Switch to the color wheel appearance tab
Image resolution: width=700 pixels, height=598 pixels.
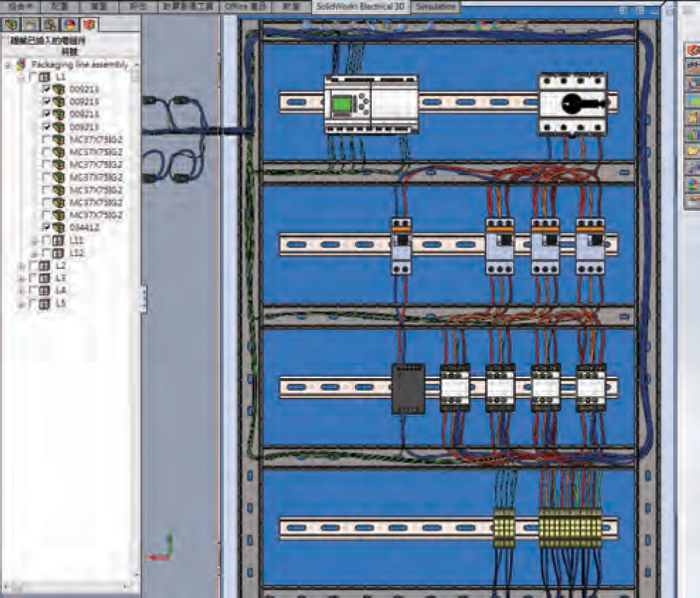coord(71,25)
